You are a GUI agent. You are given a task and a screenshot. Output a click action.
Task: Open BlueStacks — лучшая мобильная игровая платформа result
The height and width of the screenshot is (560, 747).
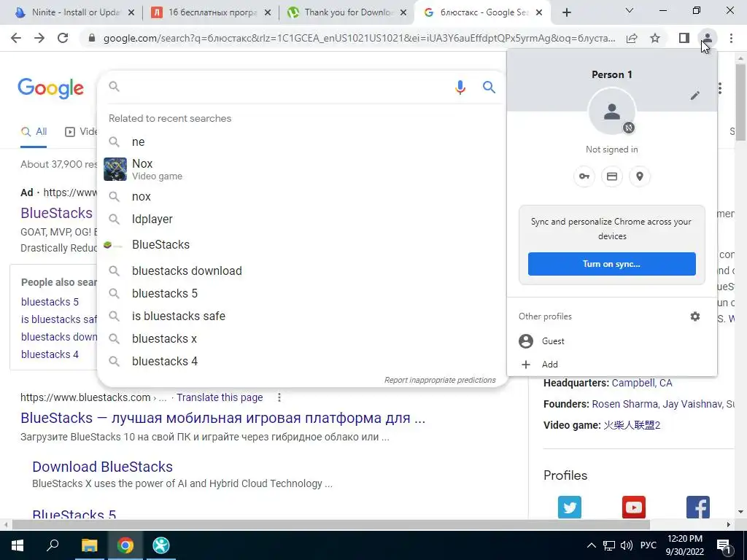tap(223, 418)
